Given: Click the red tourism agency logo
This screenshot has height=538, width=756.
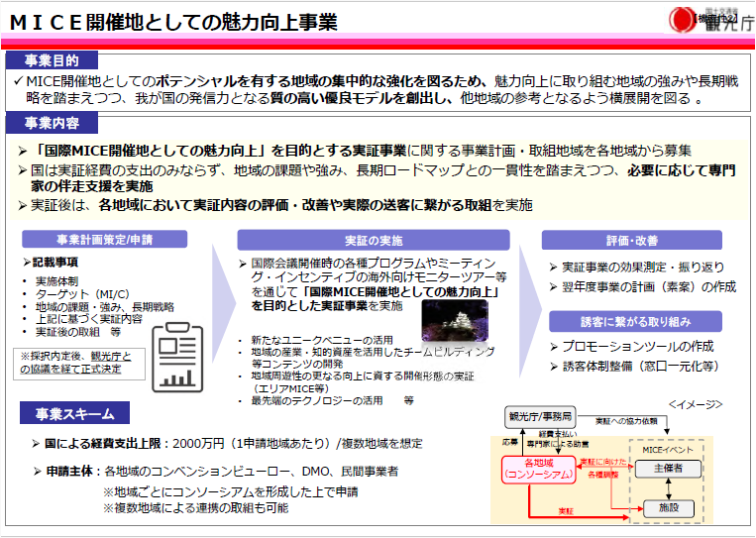Looking at the screenshot, I should (x=683, y=18).
